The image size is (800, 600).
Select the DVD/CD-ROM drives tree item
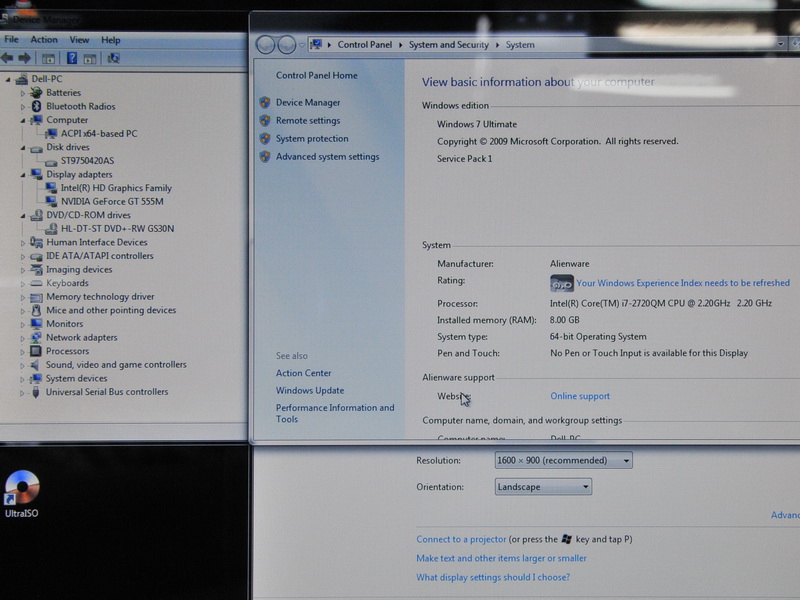(x=88, y=215)
